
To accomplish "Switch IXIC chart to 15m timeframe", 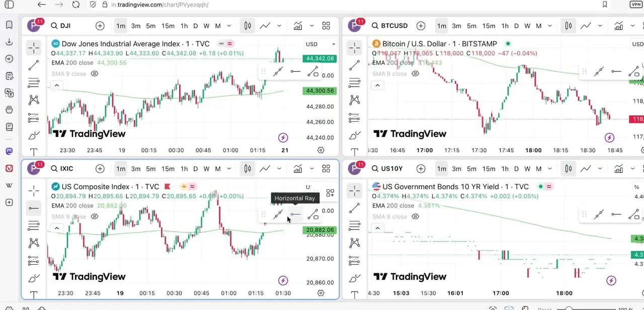I will click(x=168, y=169).
